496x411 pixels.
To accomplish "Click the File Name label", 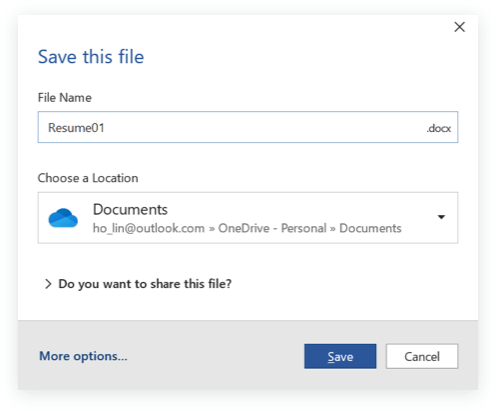I will click(x=65, y=98).
